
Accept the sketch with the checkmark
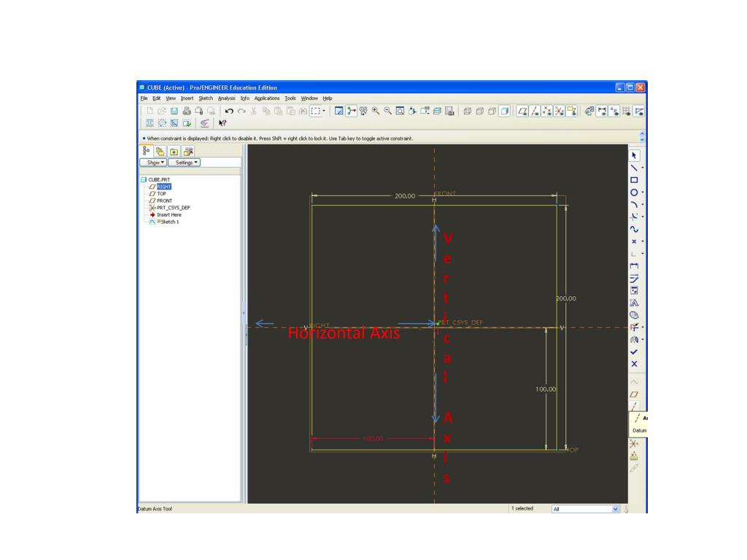(634, 352)
